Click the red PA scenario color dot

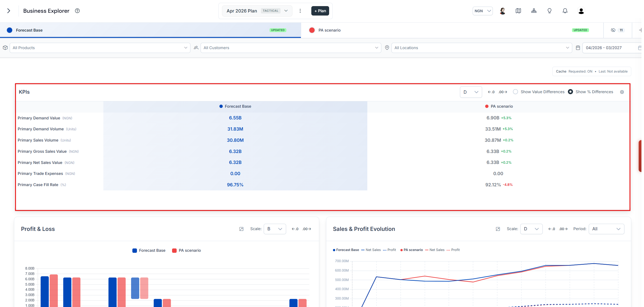(312, 30)
